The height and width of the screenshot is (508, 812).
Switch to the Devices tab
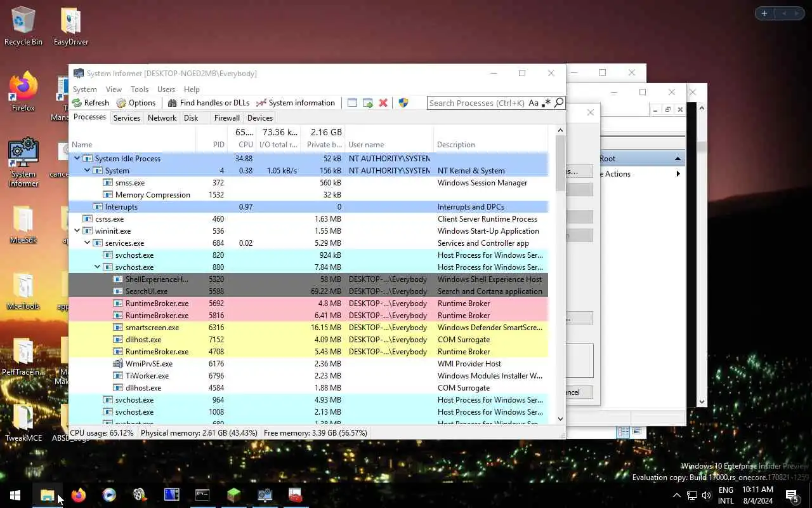[x=260, y=118]
